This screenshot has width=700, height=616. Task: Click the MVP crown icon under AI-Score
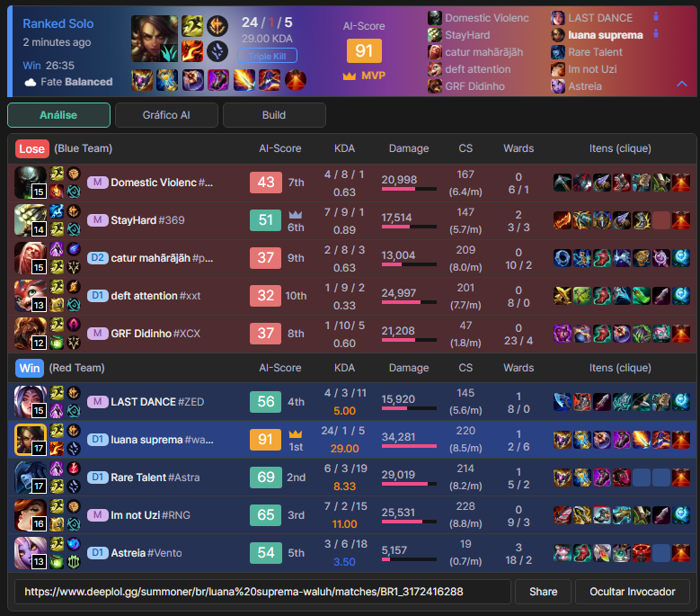(350, 76)
